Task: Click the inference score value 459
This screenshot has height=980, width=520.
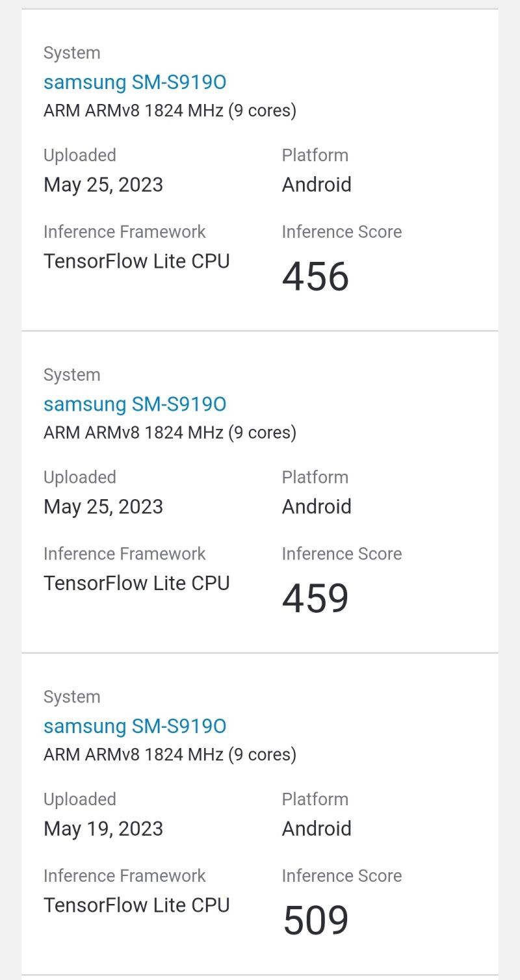Action: (315, 598)
